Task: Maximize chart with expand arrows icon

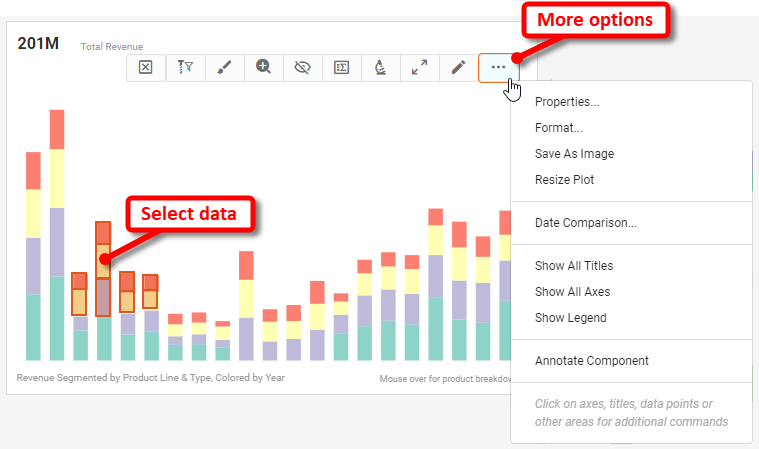Action: tap(419, 67)
